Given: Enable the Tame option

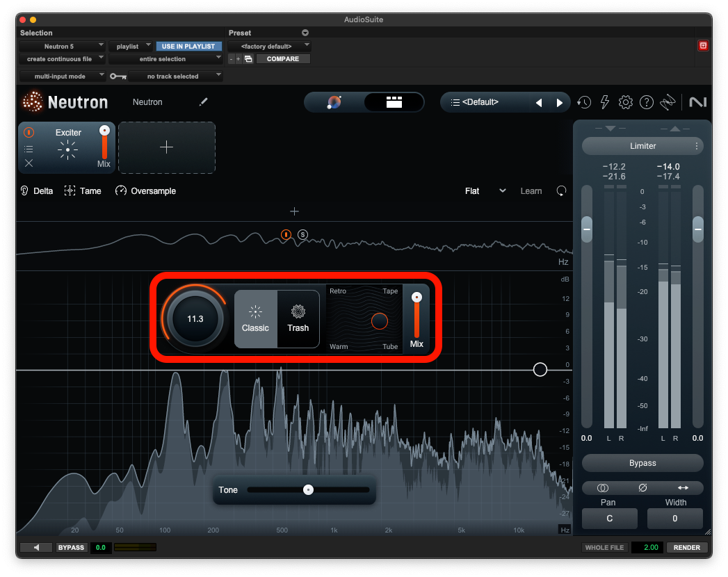Looking at the screenshot, I should 83,190.
